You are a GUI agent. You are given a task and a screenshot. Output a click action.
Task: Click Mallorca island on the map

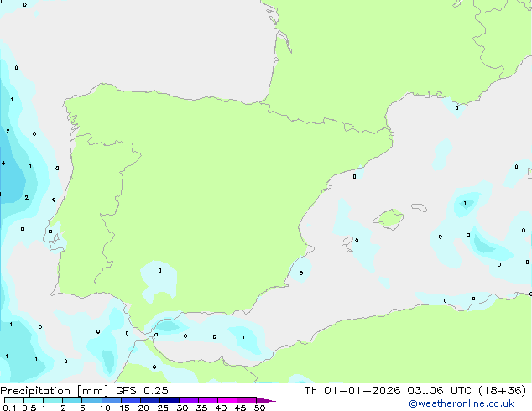pyautogui.click(x=389, y=219)
